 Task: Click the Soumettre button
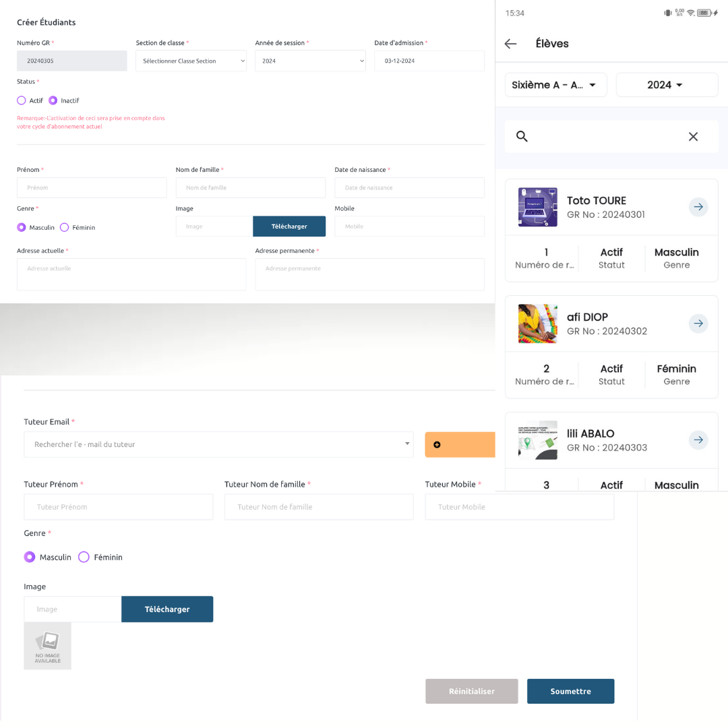point(570,691)
